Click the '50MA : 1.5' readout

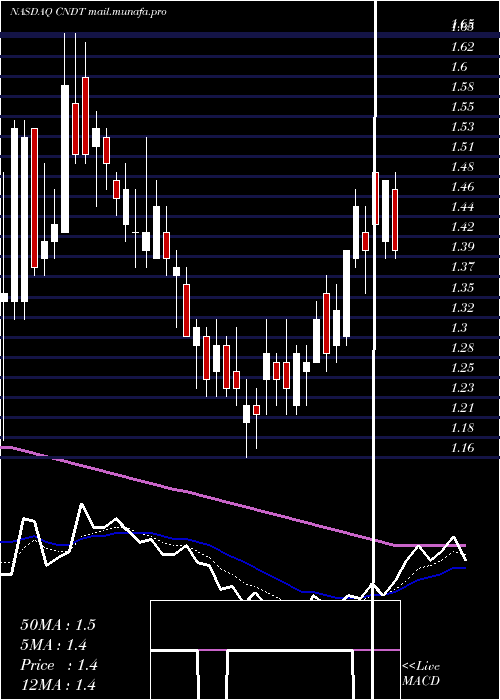58,625
